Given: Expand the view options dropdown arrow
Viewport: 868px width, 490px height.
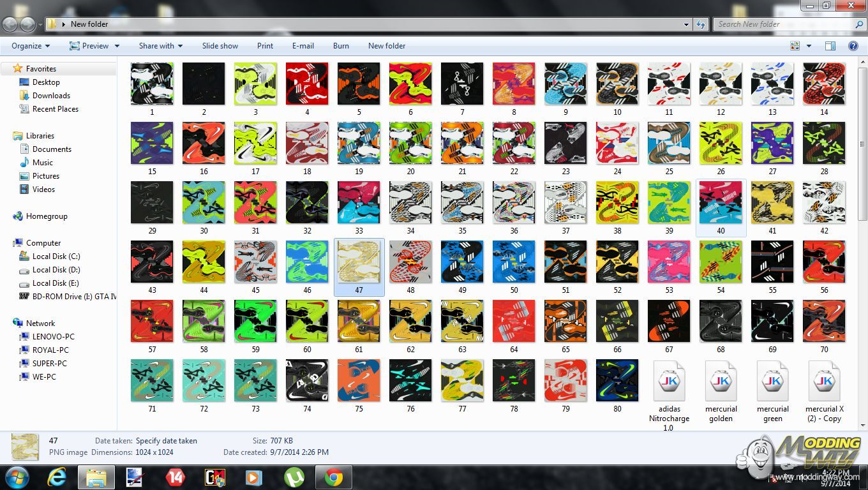Looking at the screenshot, I should tap(809, 46).
